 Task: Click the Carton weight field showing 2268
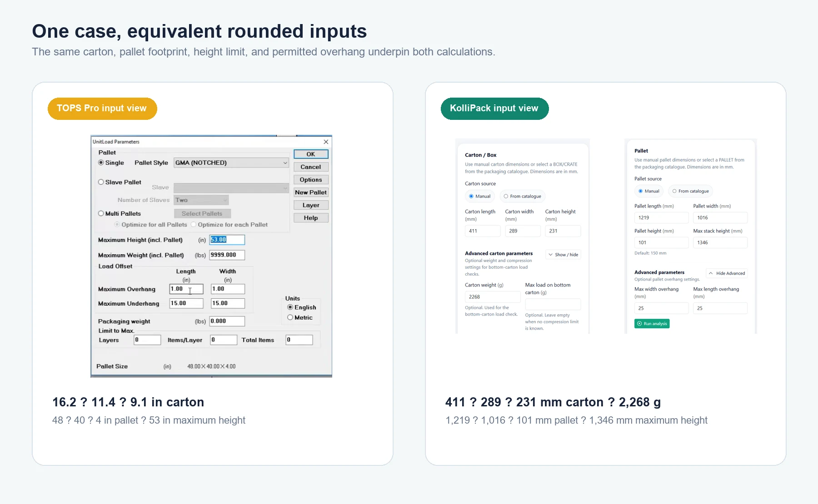[x=493, y=297]
